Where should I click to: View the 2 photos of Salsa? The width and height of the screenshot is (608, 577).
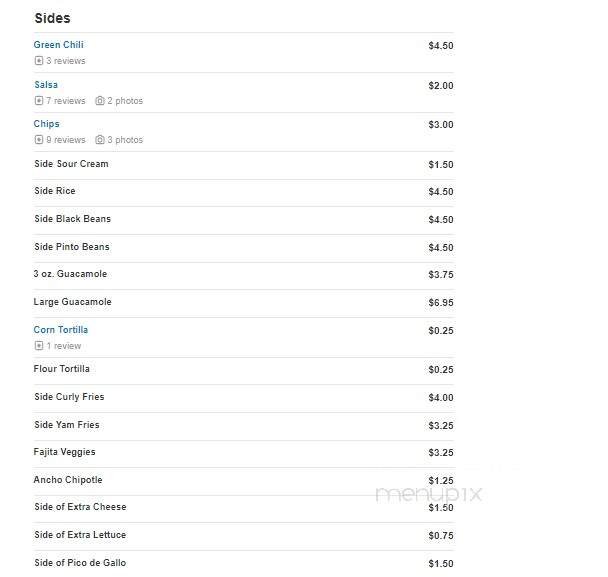(125, 101)
